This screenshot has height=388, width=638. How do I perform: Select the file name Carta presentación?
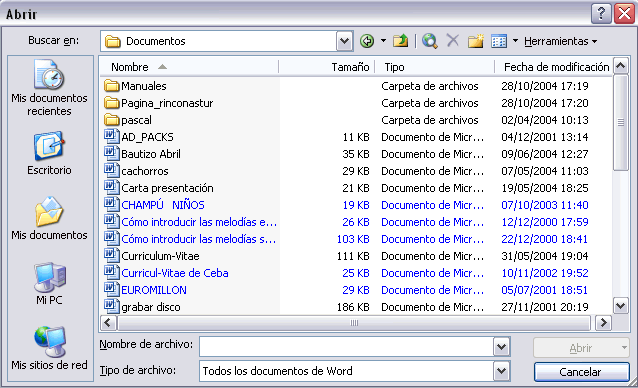click(x=167, y=188)
